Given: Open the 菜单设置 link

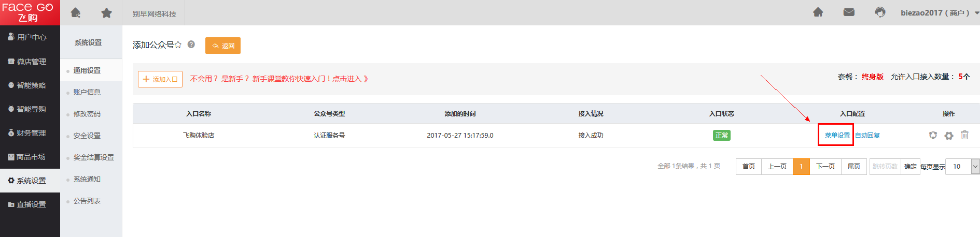Looking at the screenshot, I should (x=837, y=136).
